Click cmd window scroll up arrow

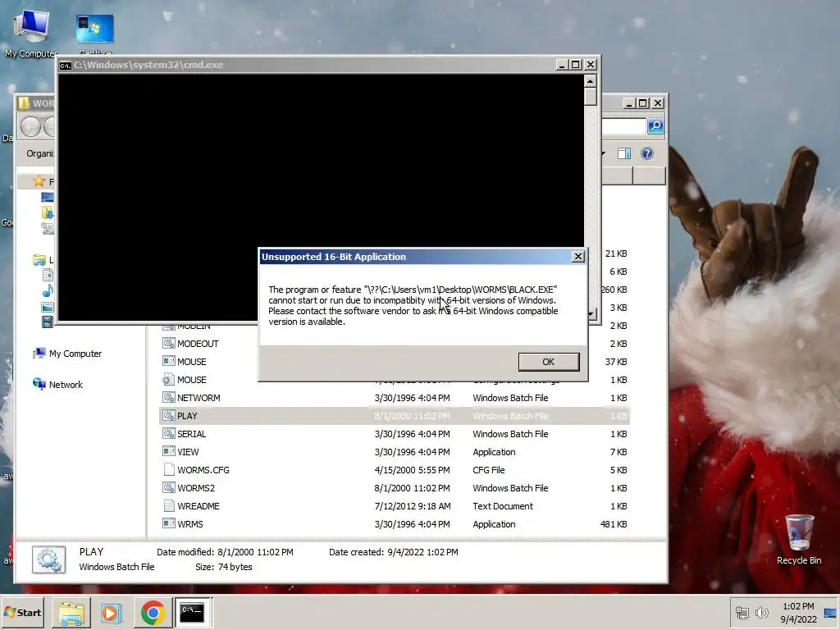tap(590, 81)
